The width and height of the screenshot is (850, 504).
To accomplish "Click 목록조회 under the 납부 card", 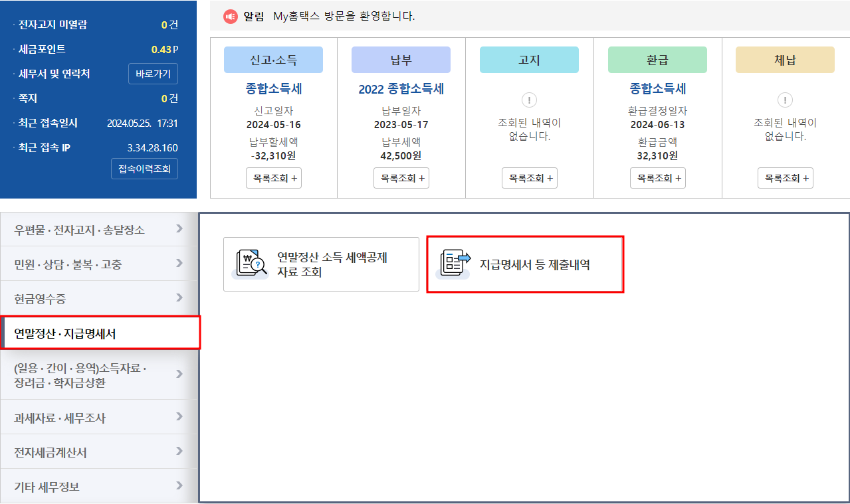I will click(x=401, y=177).
